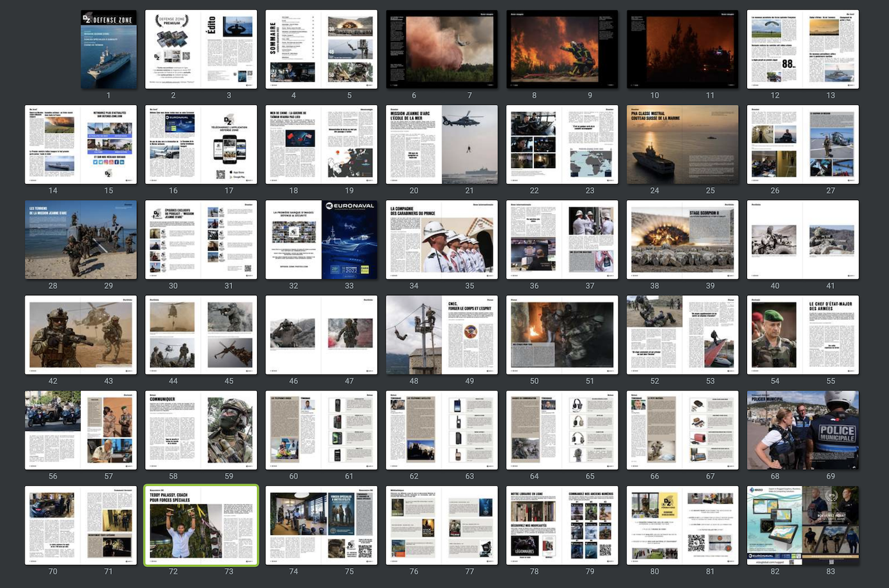
Task: Select Le Chef d'État-Major des Armées spread
Action: 803,335
